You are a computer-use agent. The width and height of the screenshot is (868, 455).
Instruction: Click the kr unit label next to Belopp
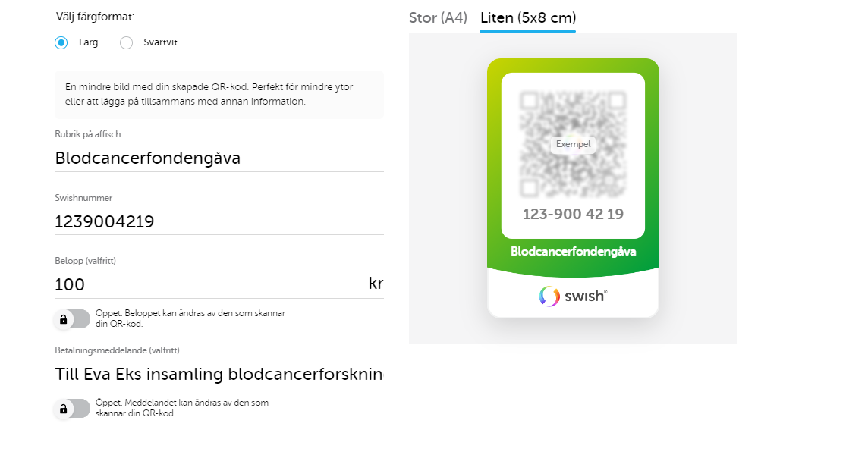point(376,283)
